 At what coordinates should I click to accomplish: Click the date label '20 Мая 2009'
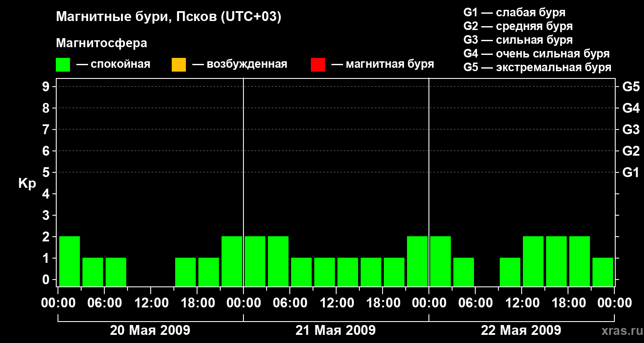pos(150,330)
